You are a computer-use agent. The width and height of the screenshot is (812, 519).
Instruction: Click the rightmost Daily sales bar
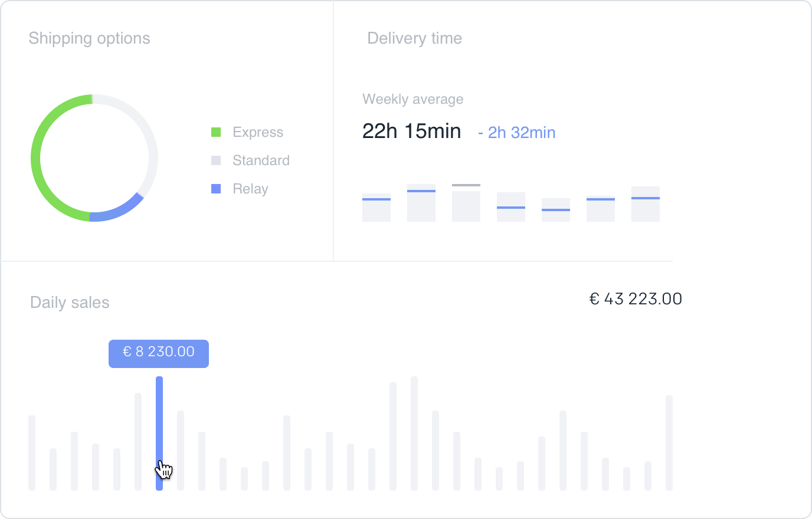pos(669,442)
